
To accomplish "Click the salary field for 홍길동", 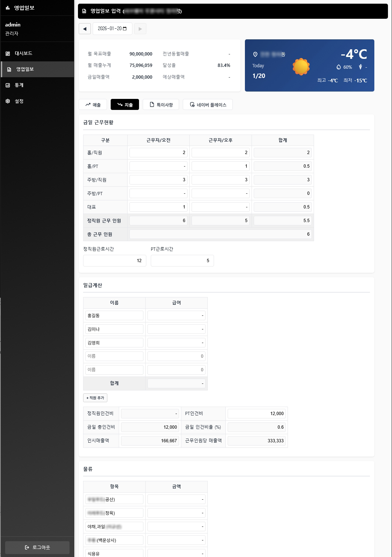I will [176, 315].
